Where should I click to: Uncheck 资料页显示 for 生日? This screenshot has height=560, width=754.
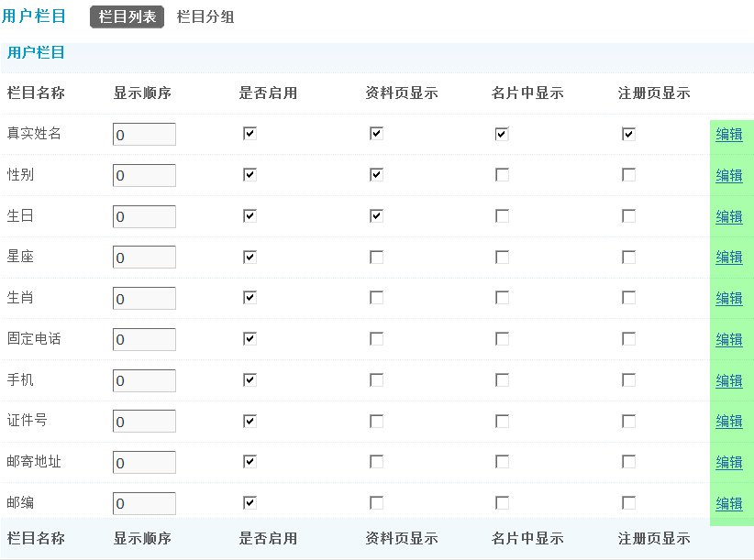[376, 215]
